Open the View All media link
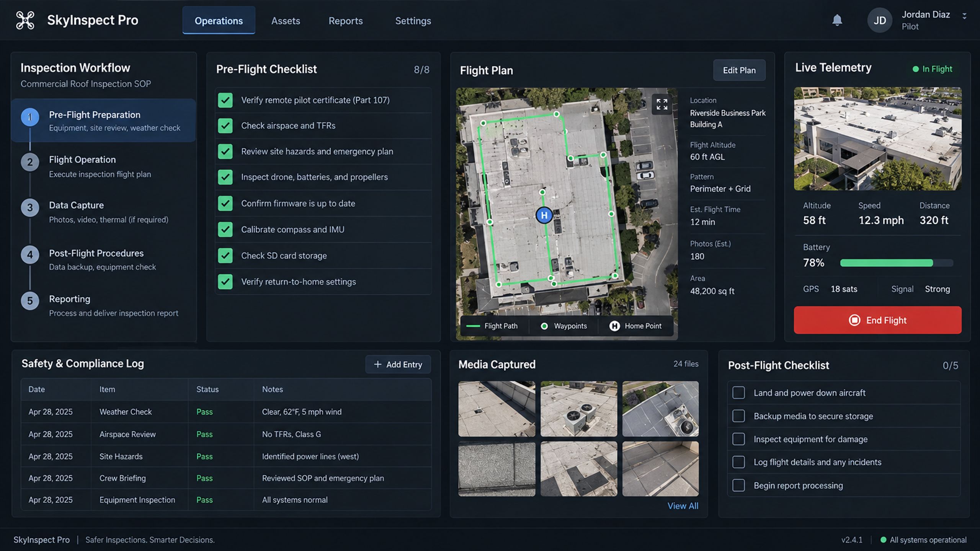The image size is (980, 551). point(683,506)
